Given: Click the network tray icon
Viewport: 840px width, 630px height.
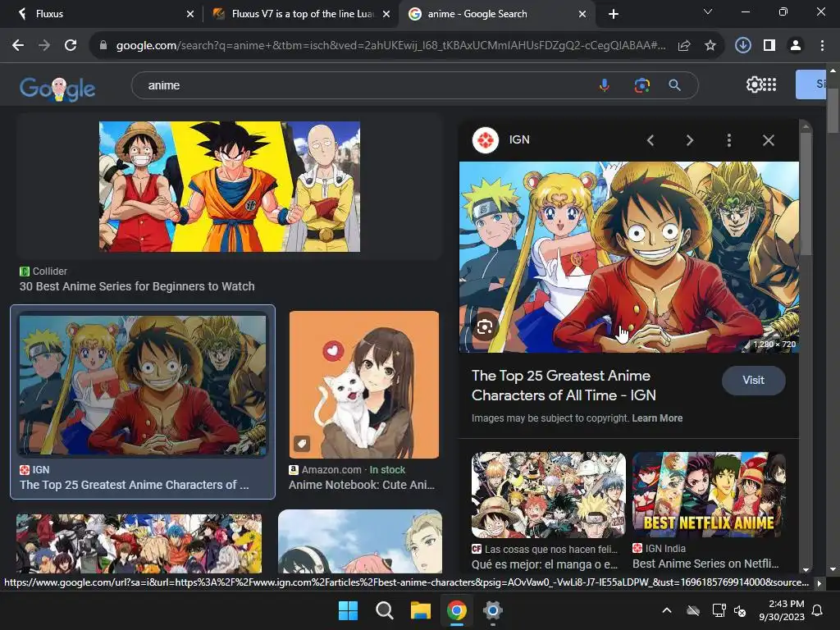Looking at the screenshot, I should click(x=719, y=610).
